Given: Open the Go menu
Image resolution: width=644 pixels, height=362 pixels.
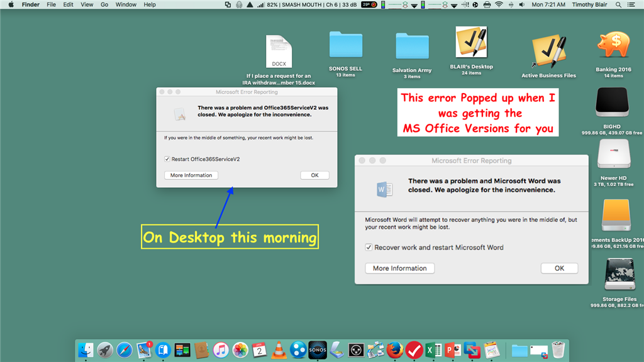Looking at the screenshot, I should pos(104,4).
